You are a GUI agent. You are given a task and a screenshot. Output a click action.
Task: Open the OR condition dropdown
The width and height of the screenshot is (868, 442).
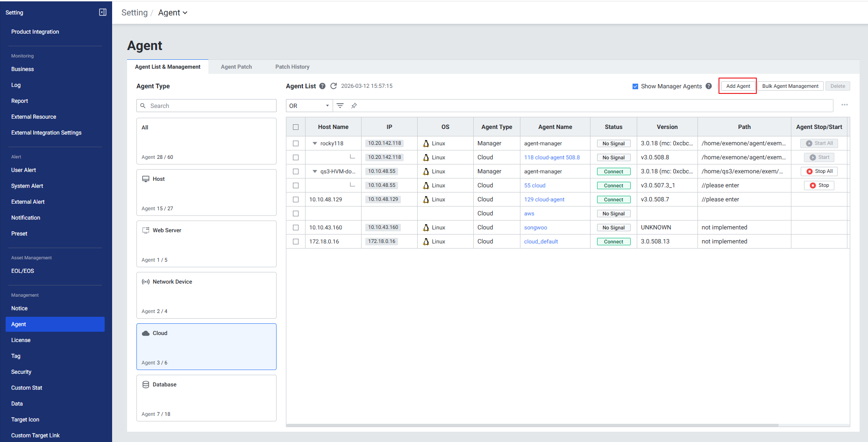coord(309,106)
